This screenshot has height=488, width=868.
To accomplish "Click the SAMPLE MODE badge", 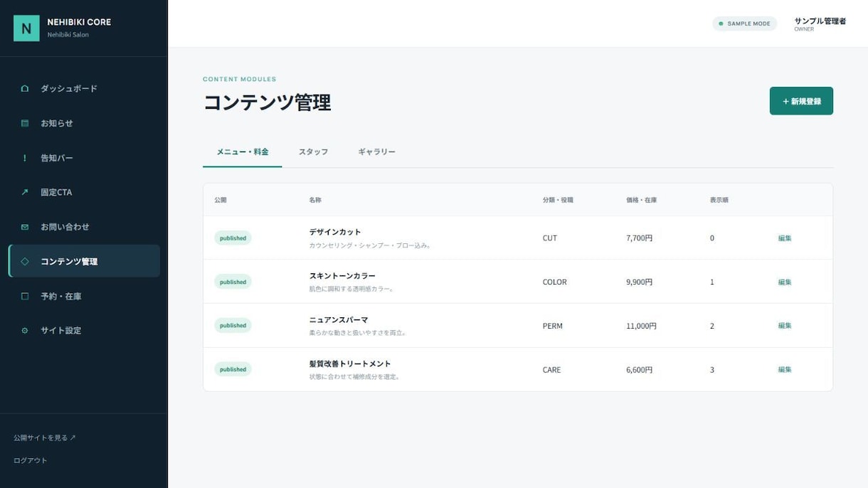I will (744, 23).
